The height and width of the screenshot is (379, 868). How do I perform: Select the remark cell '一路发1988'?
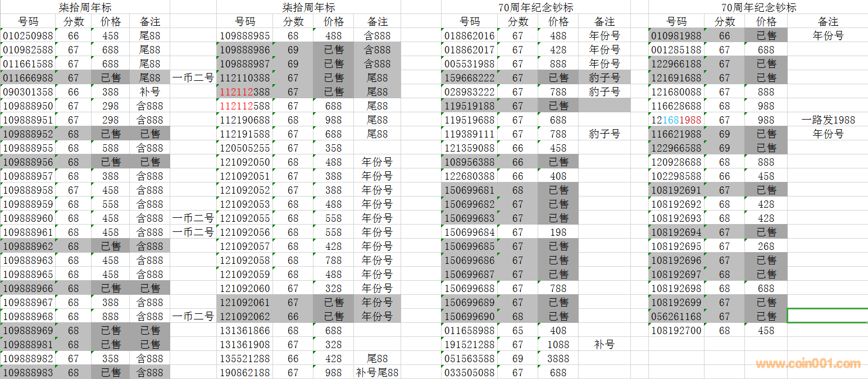click(x=828, y=120)
